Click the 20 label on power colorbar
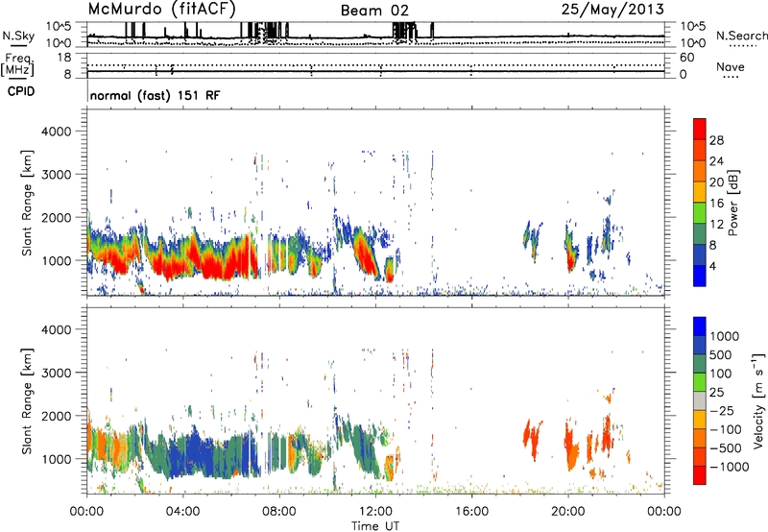This screenshot has width=768, height=532. [x=716, y=182]
